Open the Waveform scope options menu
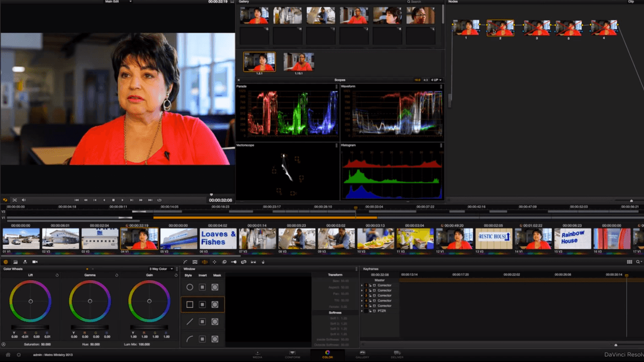The image size is (644, 362). (441, 87)
